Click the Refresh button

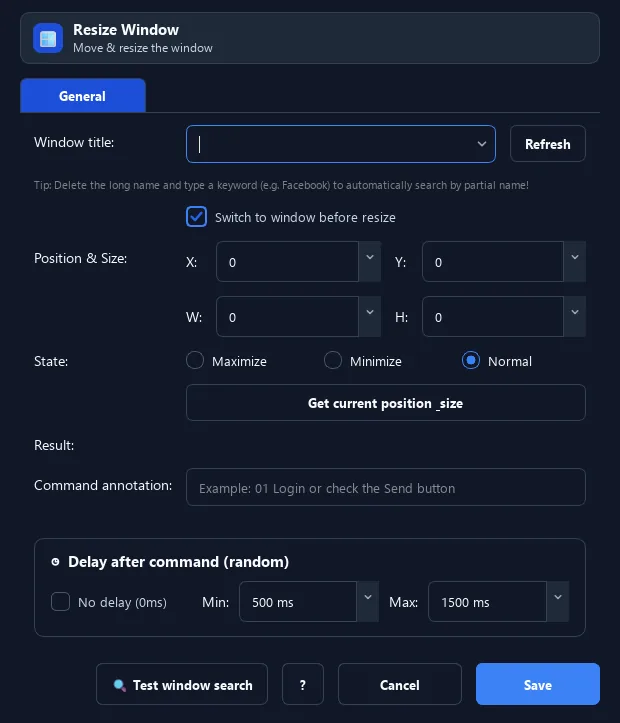click(x=548, y=144)
